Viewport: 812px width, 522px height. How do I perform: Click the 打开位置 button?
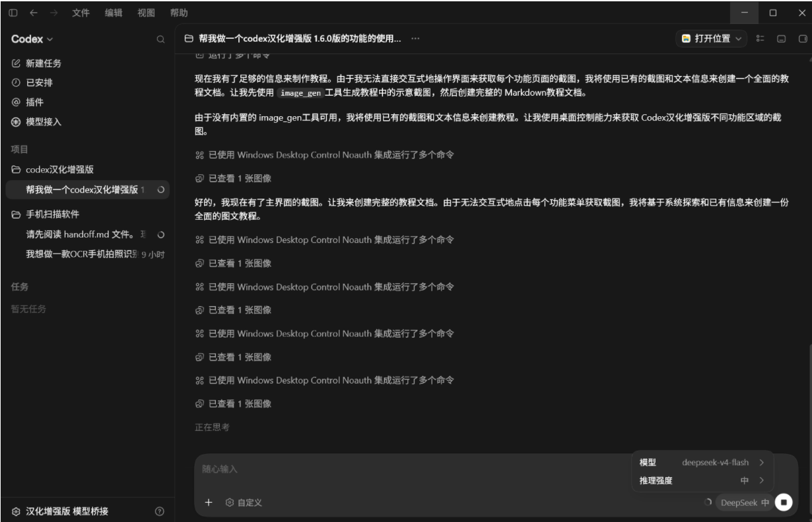point(712,39)
